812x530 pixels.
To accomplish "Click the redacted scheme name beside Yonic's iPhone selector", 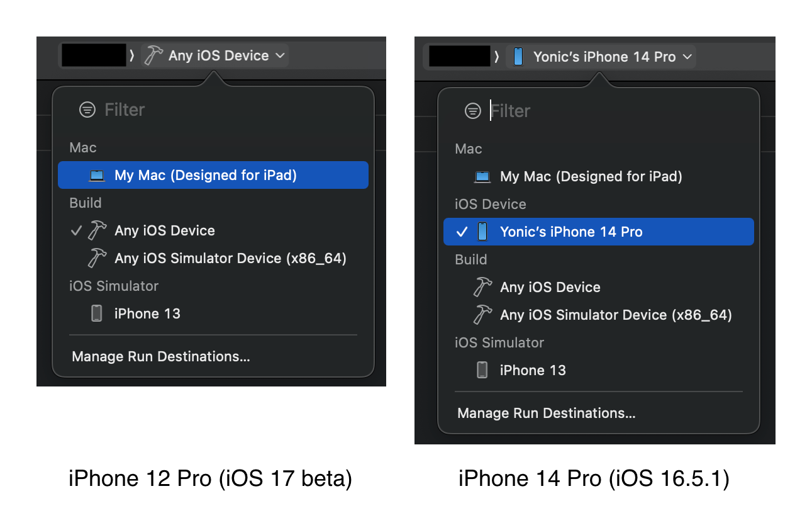I will (459, 57).
